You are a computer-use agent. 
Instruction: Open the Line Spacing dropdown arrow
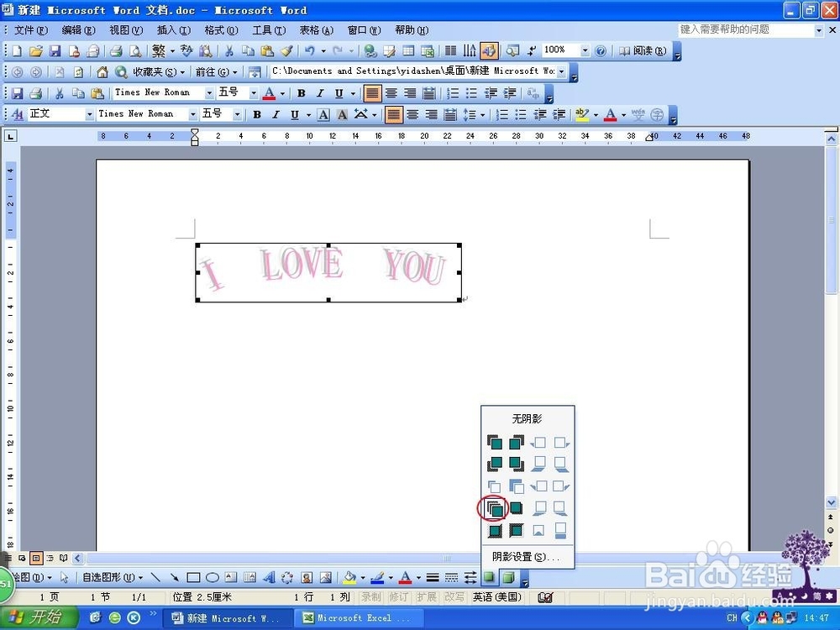click(483, 114)
